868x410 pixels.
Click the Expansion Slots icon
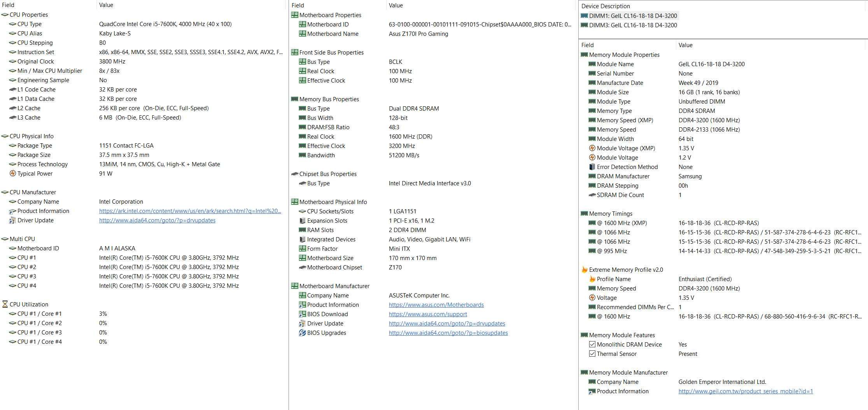302,221
